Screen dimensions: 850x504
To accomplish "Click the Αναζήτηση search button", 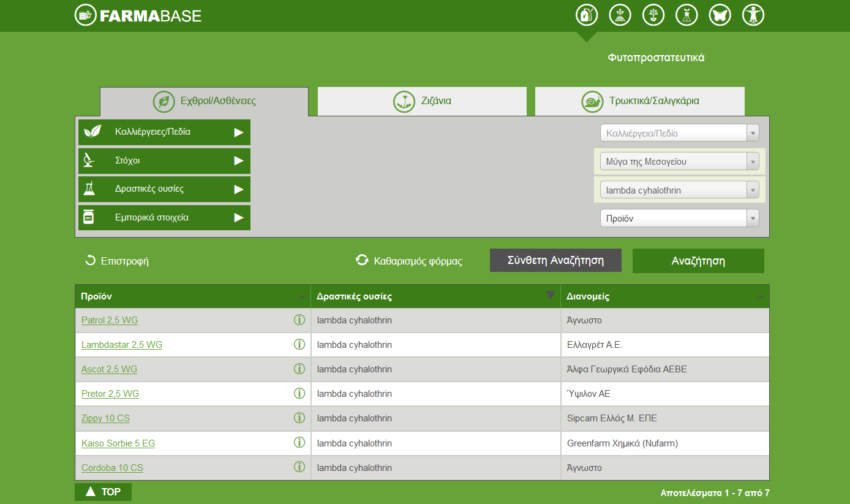I will coord(698,261).
